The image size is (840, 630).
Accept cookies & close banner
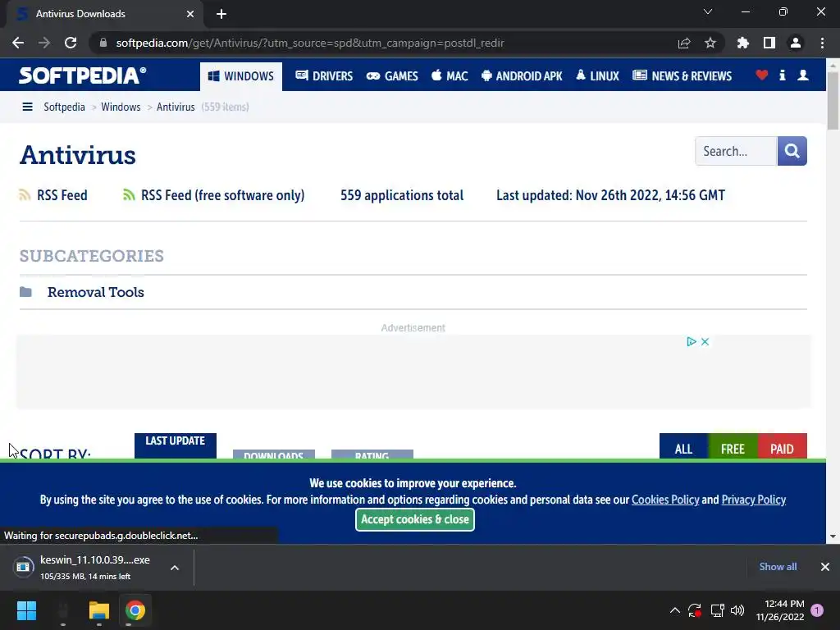click(x=415, y=519)
